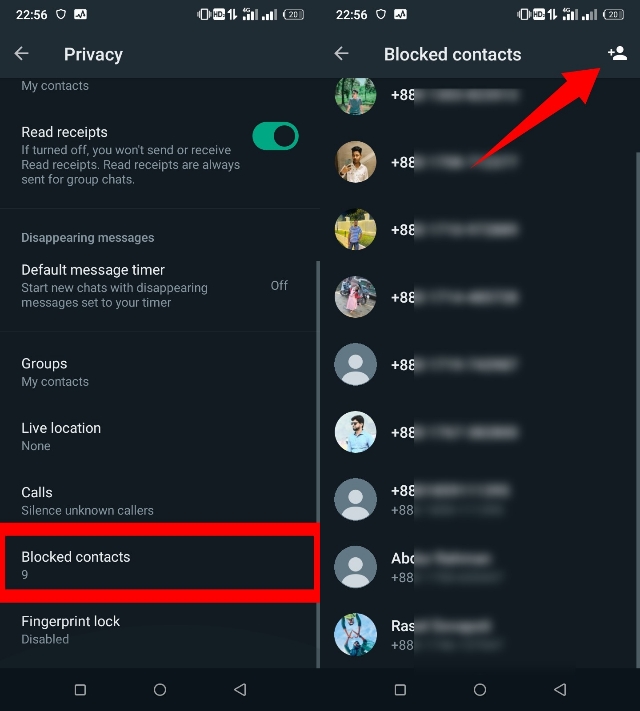This screenshot has height=711, width=640.
Task: Tap the add blocked contact icon
Action: click(617, 54)
